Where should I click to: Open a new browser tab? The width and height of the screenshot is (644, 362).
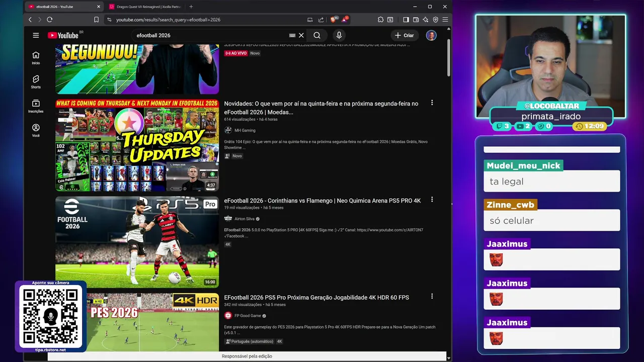click(x=191, y=7)
